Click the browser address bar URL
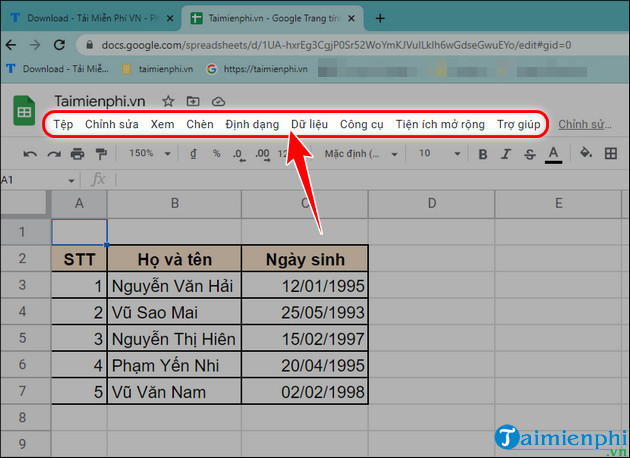Viewport: 630px width, 458px height. click(x=336, y=45)
